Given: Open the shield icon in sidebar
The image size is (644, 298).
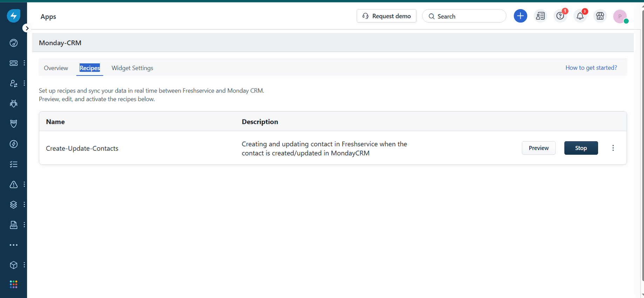Looking at the screenshot, I should point(14,124).
